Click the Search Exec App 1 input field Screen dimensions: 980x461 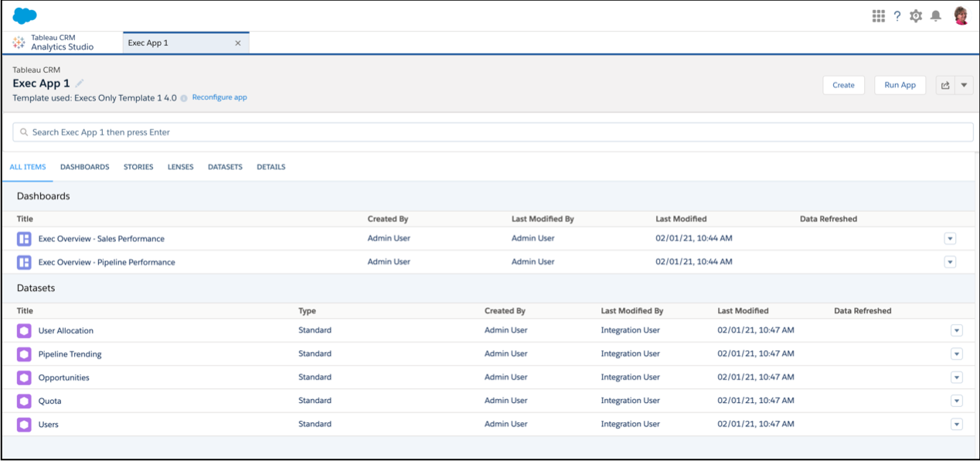click(x=493, y=132)
